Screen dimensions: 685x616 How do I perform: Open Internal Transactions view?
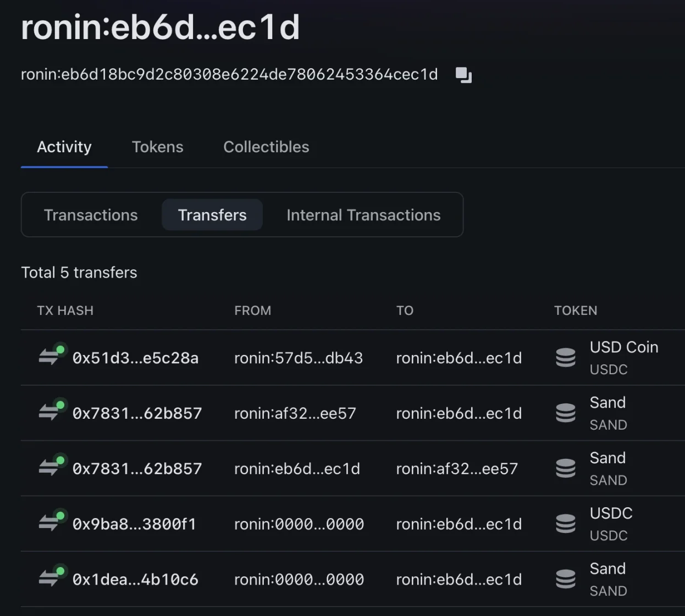click(363, 215)
